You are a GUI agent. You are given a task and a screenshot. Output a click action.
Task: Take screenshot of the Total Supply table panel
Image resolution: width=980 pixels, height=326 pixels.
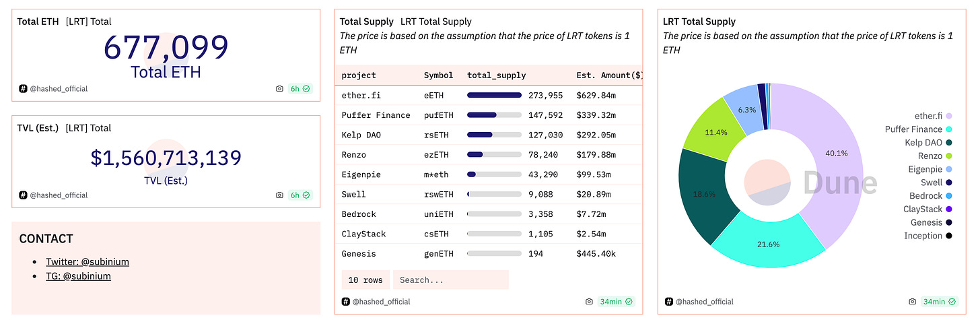pos(589,302)
